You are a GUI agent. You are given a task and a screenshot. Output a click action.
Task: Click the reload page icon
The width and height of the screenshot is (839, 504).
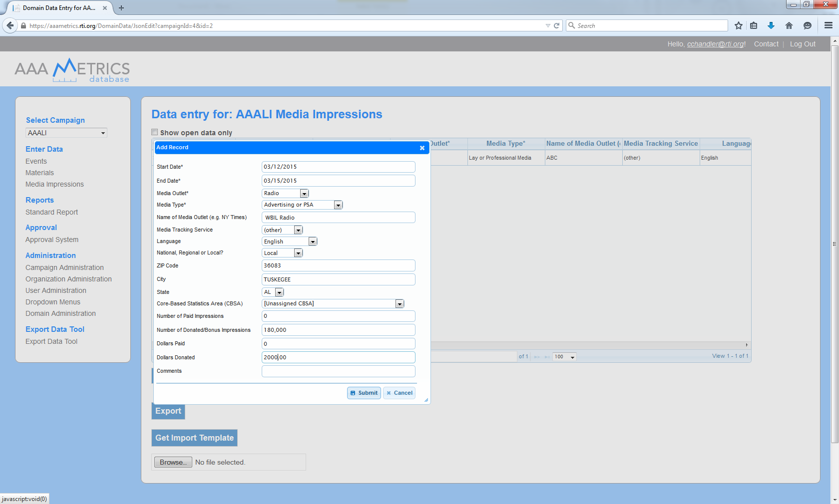[x=556, y=25]
